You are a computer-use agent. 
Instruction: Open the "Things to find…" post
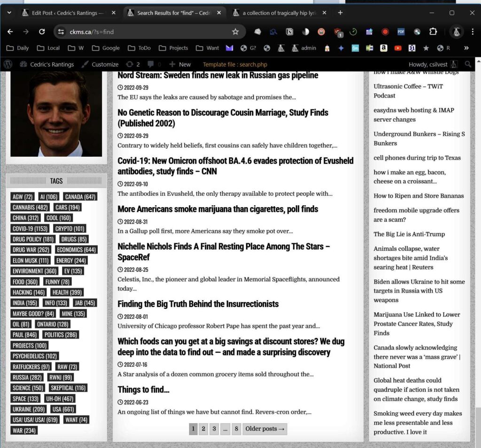(143, 390)
